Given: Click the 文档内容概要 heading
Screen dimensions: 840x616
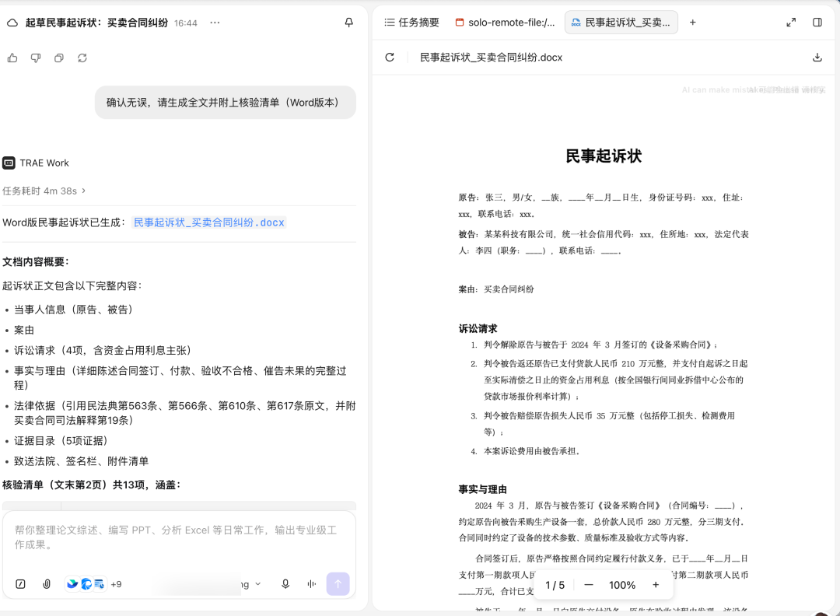Looking at the screenshot, I should 35,262.
